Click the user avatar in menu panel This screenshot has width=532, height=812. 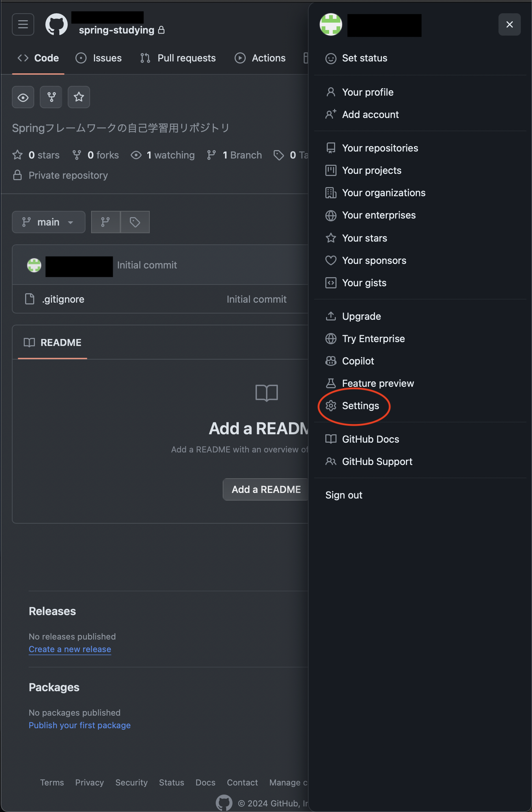click(x=331, y=24)
